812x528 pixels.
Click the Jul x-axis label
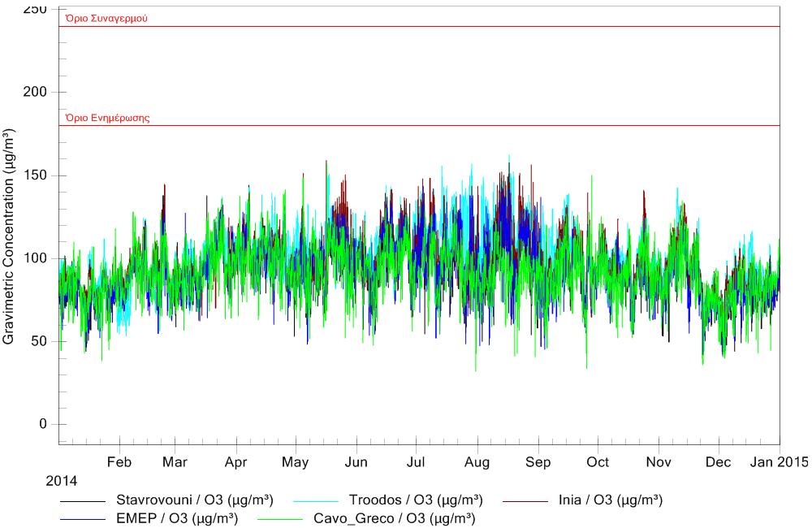[x=415, y=462]
